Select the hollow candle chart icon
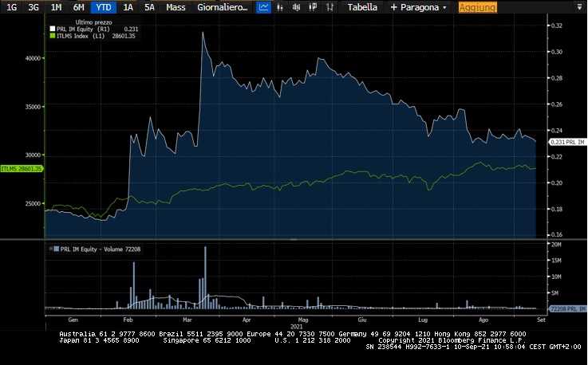Image resolution: width=588 pixels, height=365 pixels. (313, 7)
